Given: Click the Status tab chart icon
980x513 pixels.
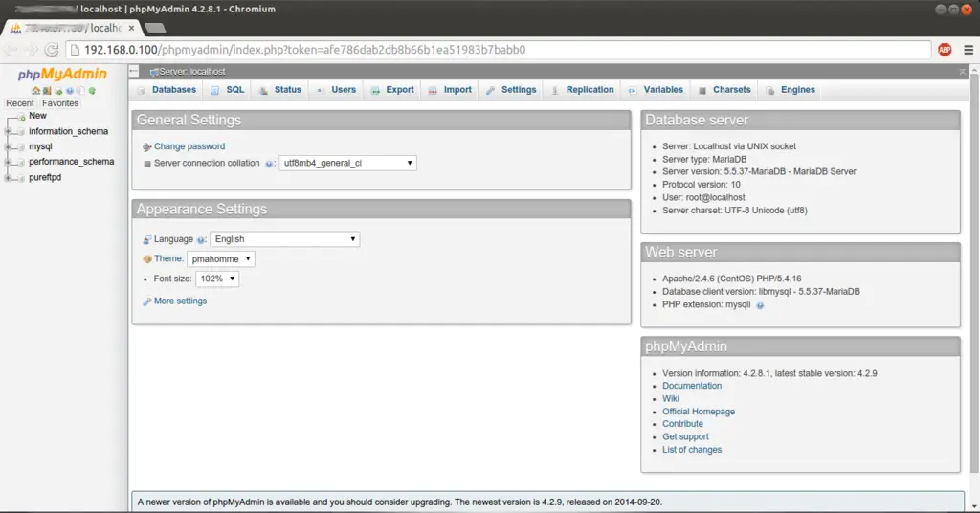Looking at the screenshot, I should point(264,91).
